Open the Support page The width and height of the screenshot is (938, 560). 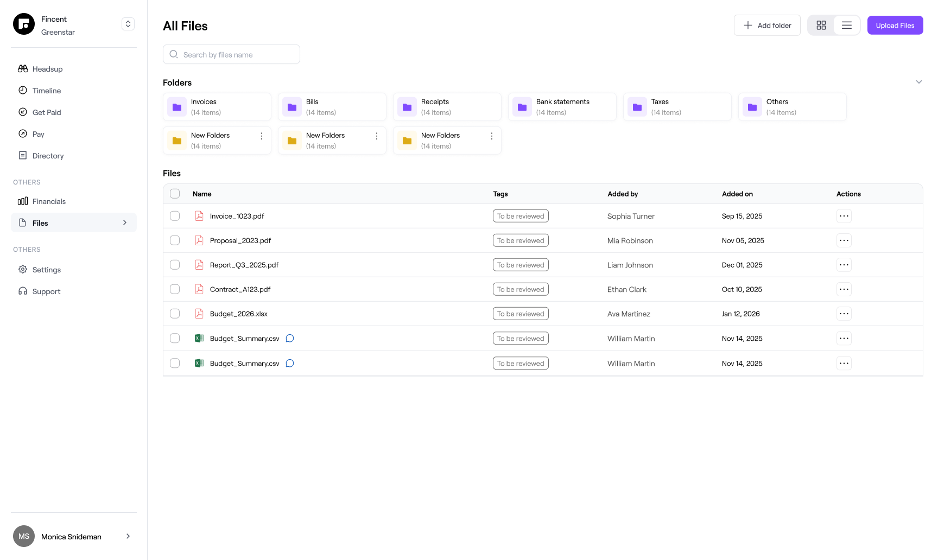(x=74, y=291)
